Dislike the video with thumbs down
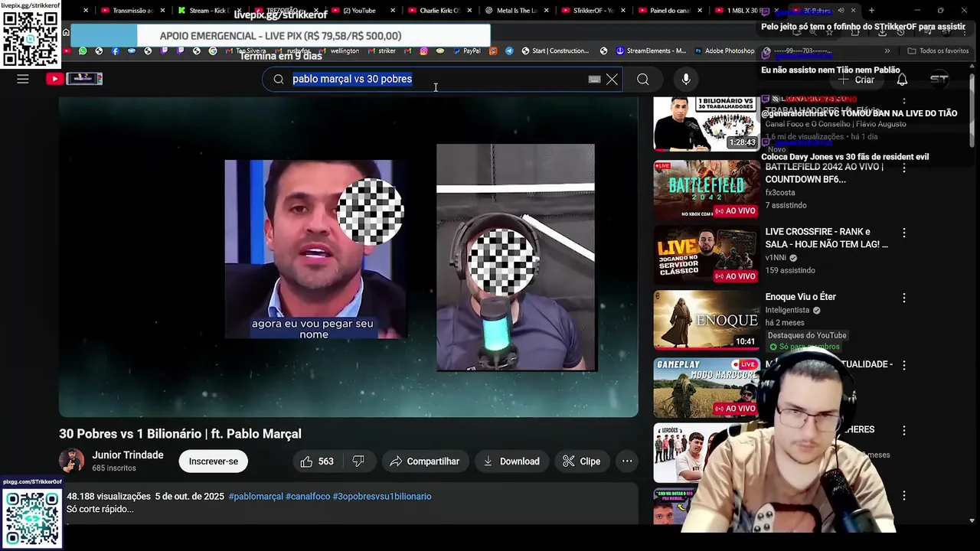Screen dimensions: 980x551 coord(358,461)
